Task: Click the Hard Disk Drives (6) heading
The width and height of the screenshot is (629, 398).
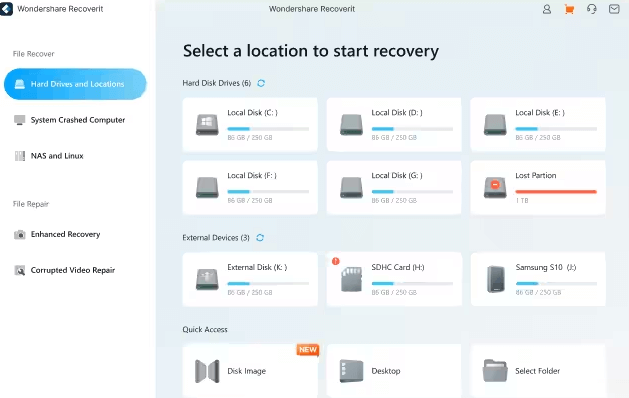Action: [217, 83]
